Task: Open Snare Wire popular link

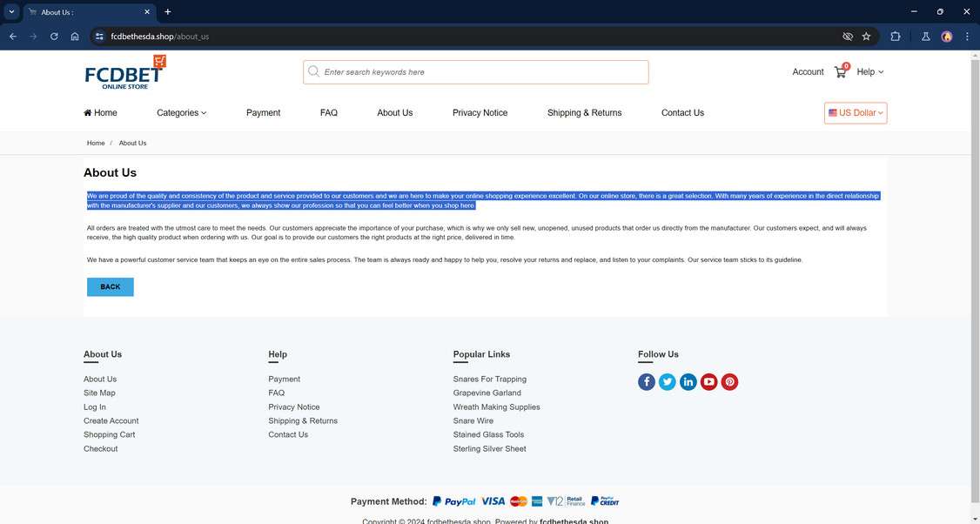Action: click(473, 420)
